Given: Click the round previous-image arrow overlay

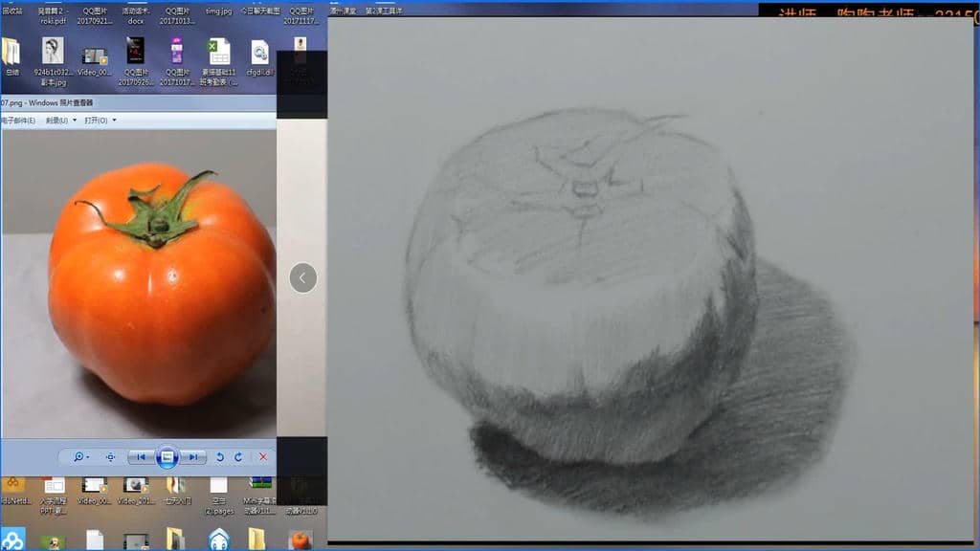Looking at the screenshot, I should 302,278.
